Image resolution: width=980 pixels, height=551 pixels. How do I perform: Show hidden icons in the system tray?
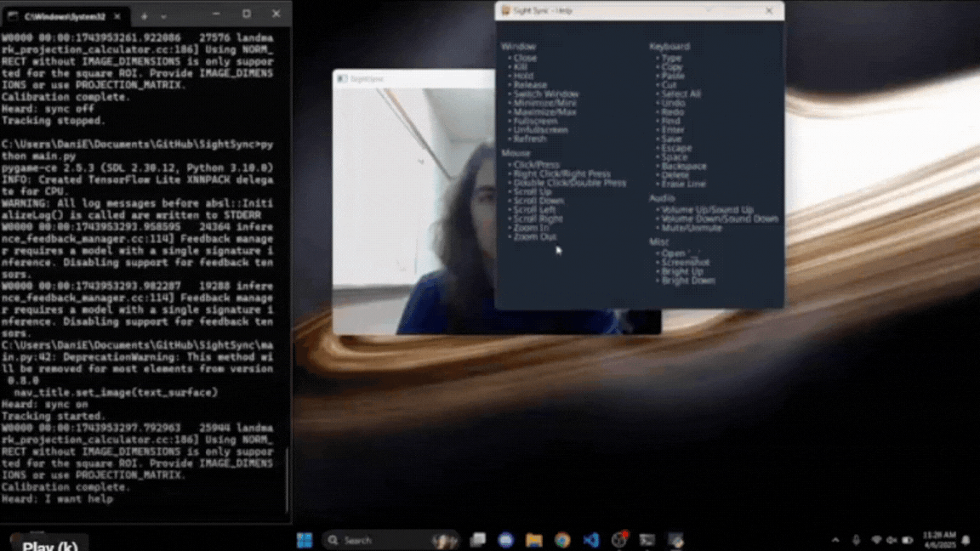(835, 540)
